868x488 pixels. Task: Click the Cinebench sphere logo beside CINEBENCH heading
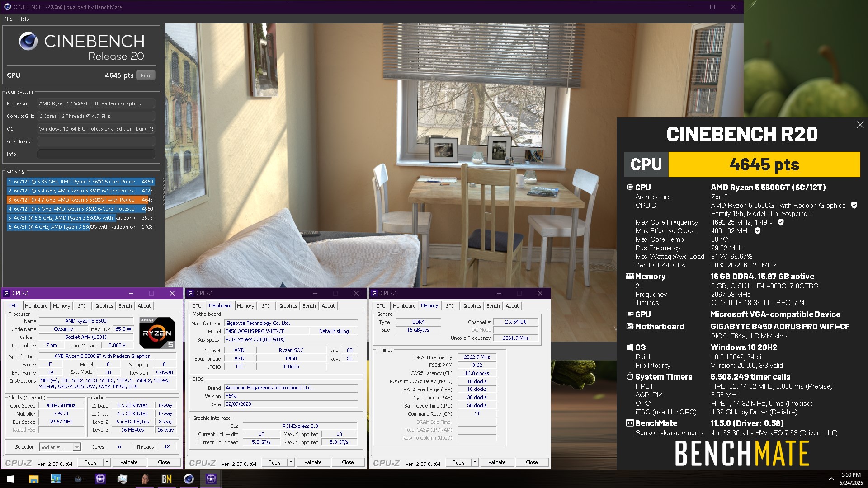click(x=28, y=41)
